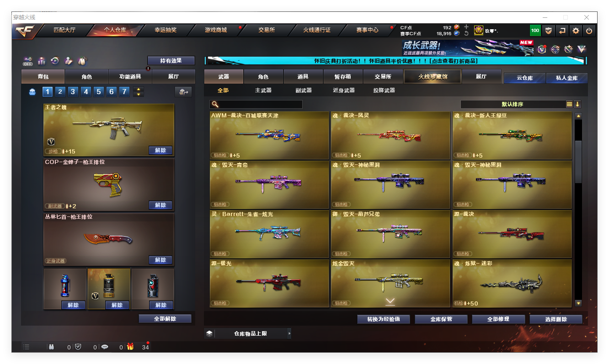Toggle the OFF switch icon above backpack tabs
The width and height of the screenshot is (609, 364).
tap(28, 61)
